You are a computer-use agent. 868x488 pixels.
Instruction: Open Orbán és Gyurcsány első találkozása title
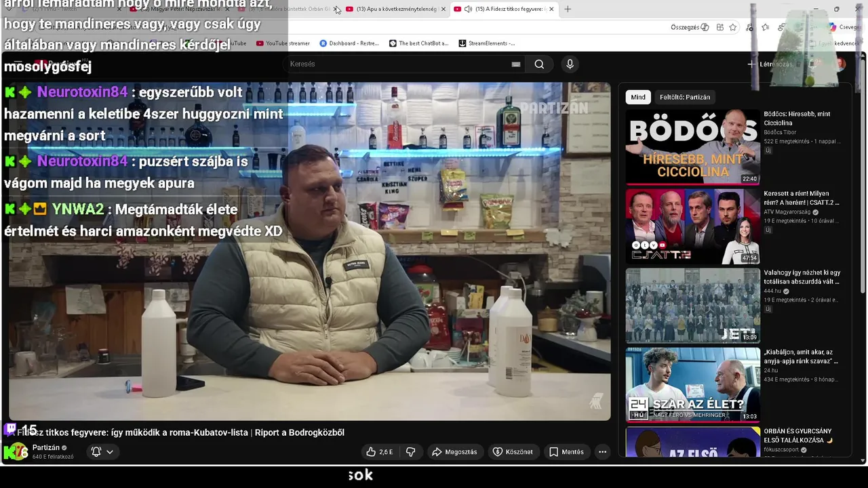[x=797, y=435]
